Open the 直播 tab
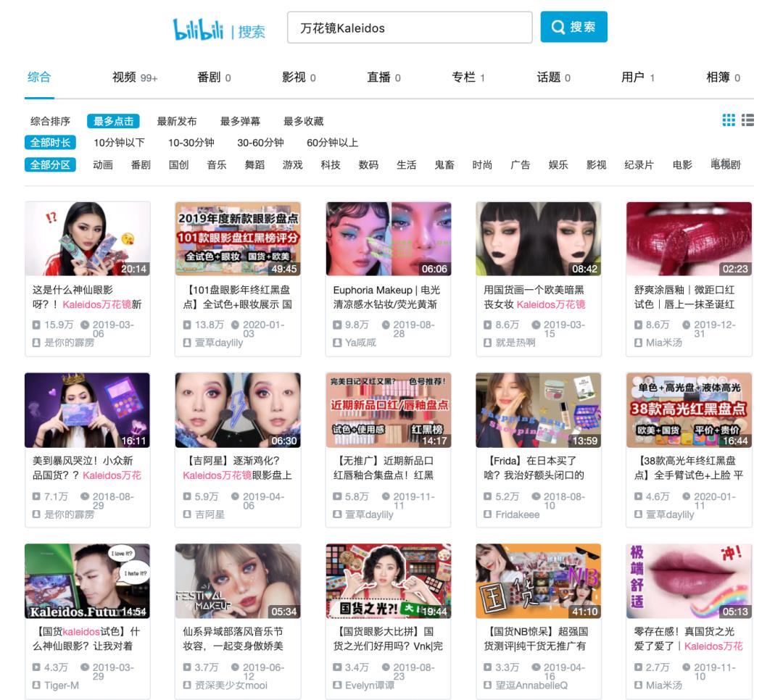The height and width of the screenshot is (700, 783). pos(384,78)
